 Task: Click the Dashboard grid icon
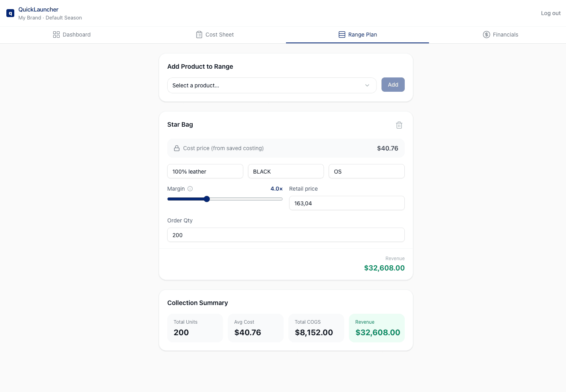pyautogui.click(x=56, y=35)
